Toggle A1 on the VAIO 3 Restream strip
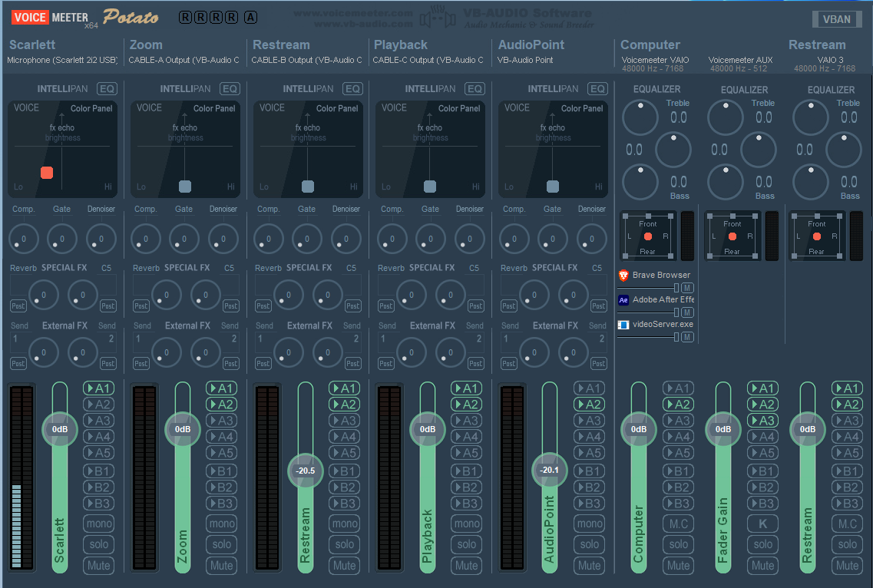This screenshot has width=873, height=588. pos(848,388)
